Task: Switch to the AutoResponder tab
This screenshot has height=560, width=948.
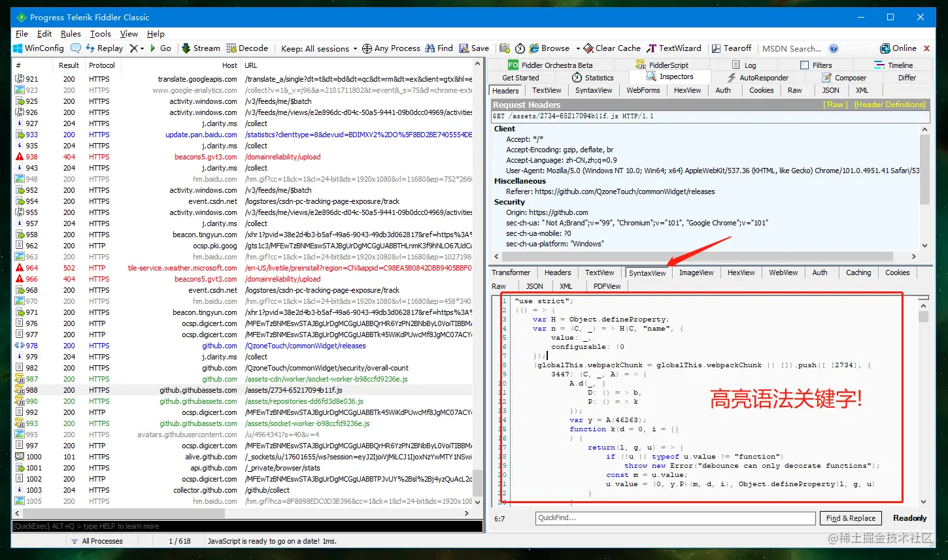Action: tap(758, 78)
